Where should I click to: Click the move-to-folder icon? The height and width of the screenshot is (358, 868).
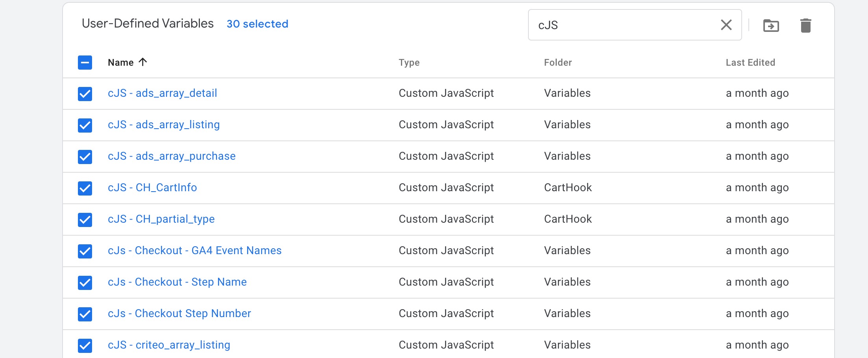coord(771,25)
